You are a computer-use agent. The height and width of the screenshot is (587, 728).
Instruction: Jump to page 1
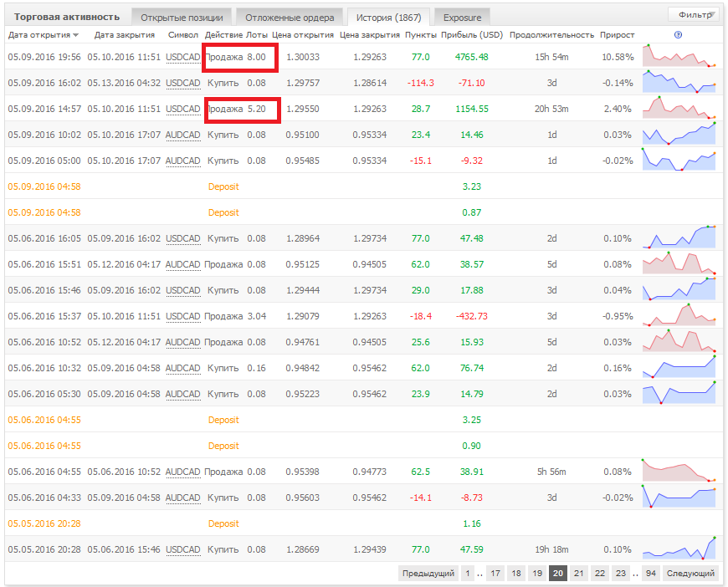point(468,573)
